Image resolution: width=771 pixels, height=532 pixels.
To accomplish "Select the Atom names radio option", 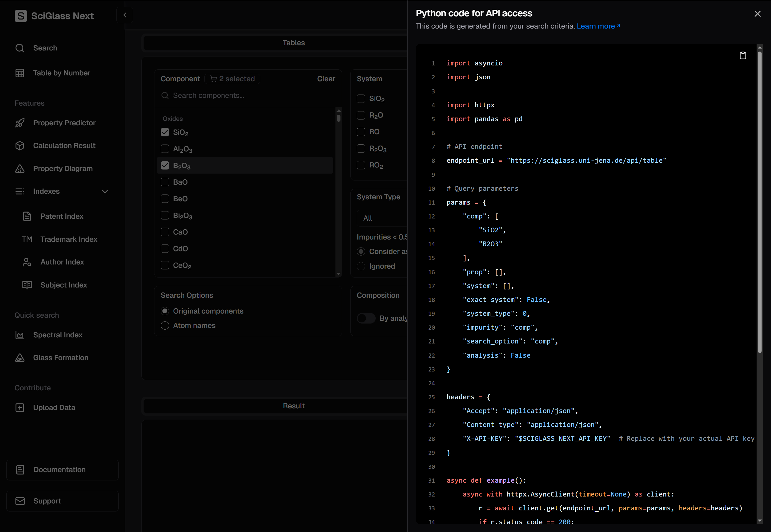I will coord(165,326).
